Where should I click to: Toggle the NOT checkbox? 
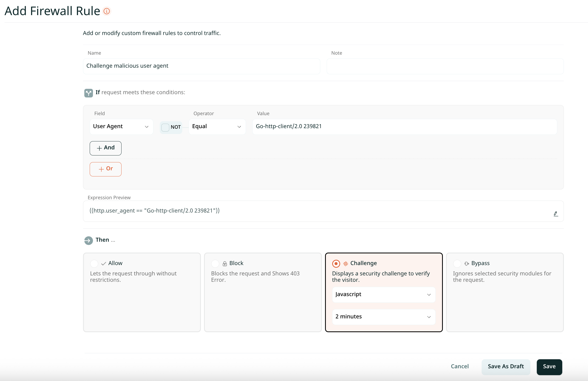click(165, 127)
